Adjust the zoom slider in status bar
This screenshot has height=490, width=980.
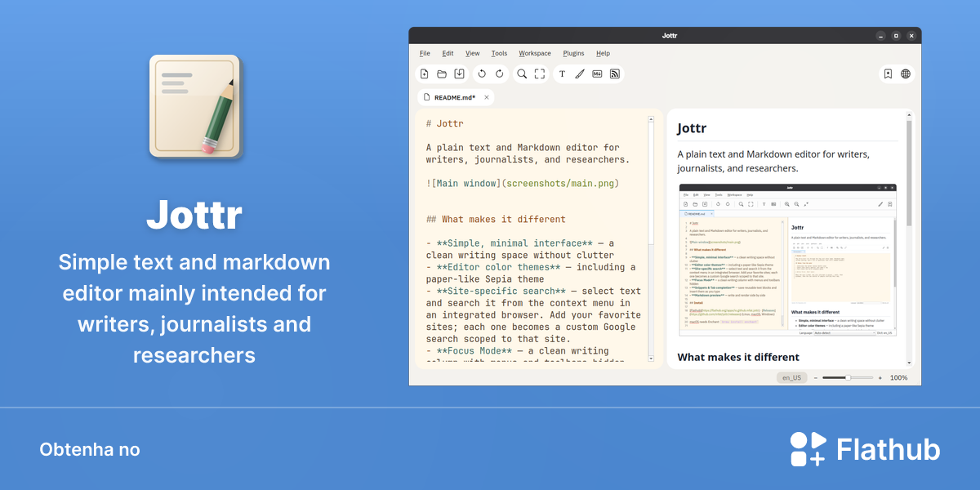(x=848, y=377)
